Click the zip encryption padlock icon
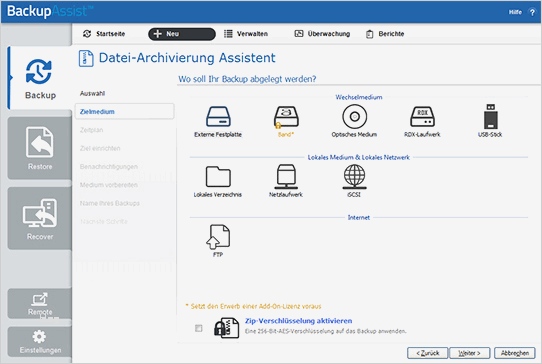 point(226,327)
